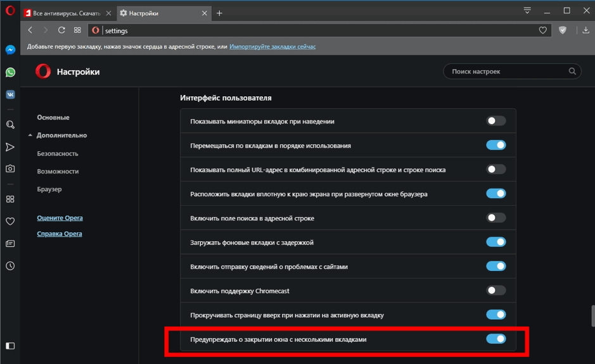Open History from the sidebar clock icon
Image resolution: width=595 pixels, height=364 pixels.
click(10, 266)
